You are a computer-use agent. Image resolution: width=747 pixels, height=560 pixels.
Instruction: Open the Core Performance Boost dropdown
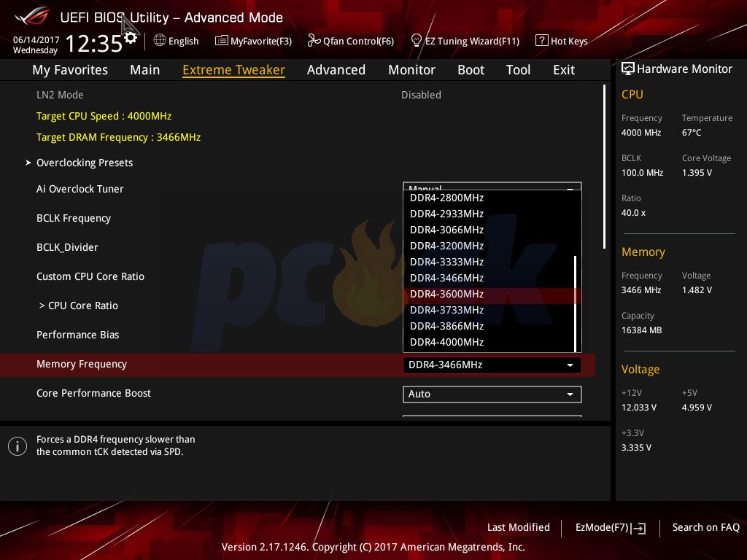(x=492, y=394)
